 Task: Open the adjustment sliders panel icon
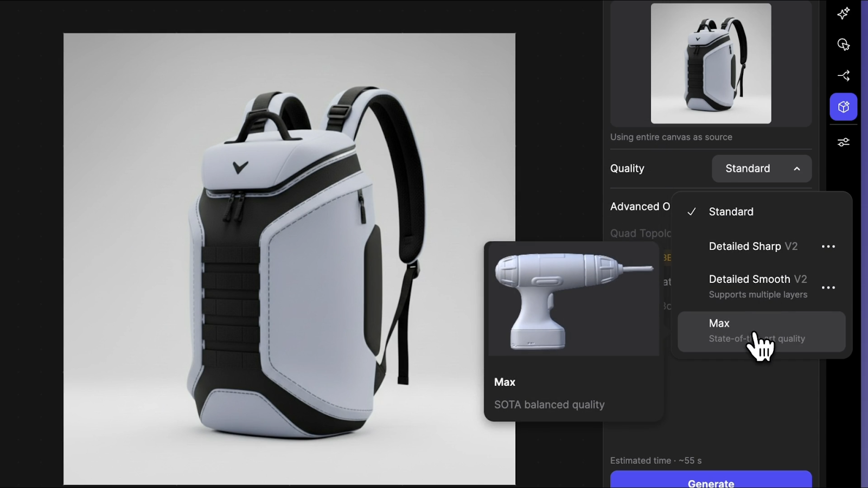tap(844, 142)
